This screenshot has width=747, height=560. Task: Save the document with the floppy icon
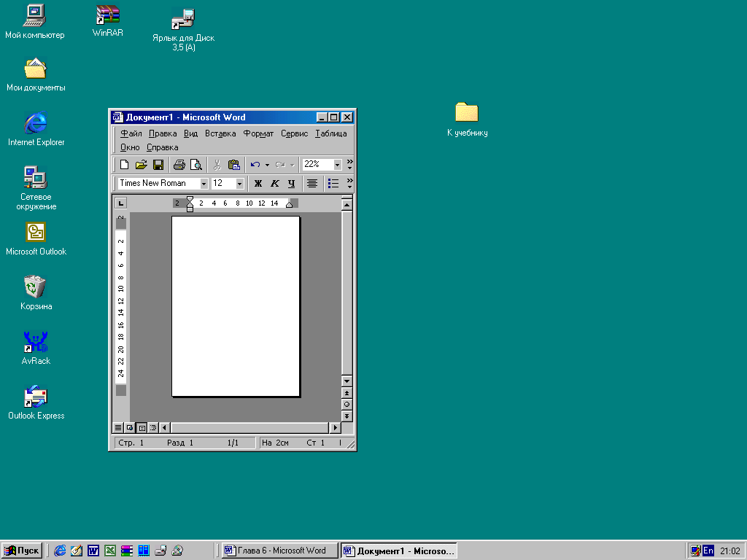click(x=158, y=165)
